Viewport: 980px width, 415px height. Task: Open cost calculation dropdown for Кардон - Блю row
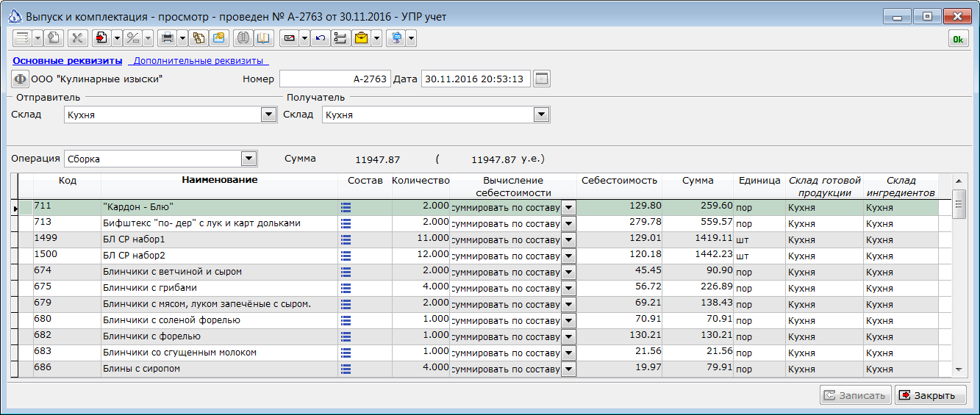point(568,208)
